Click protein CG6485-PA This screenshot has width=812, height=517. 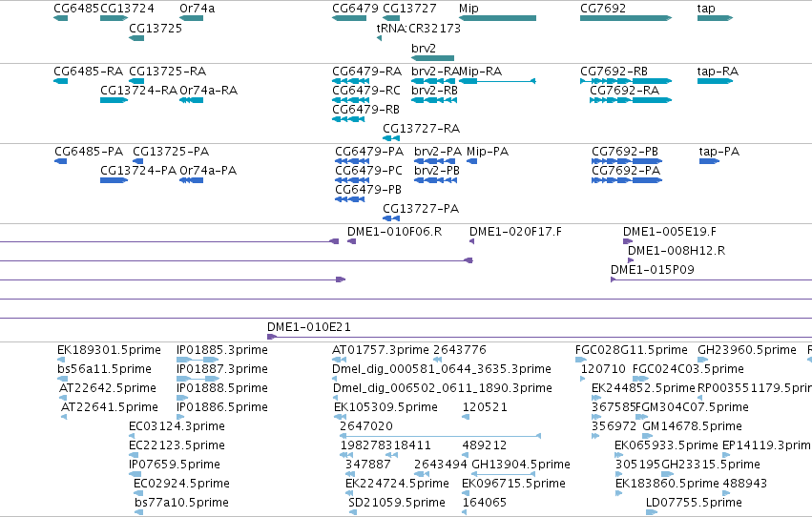(60, 161)
